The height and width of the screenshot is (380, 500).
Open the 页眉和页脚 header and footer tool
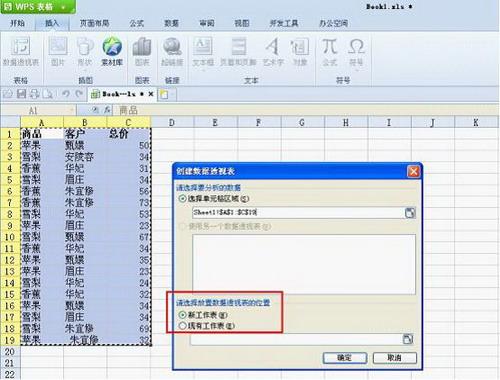point(238,52)
